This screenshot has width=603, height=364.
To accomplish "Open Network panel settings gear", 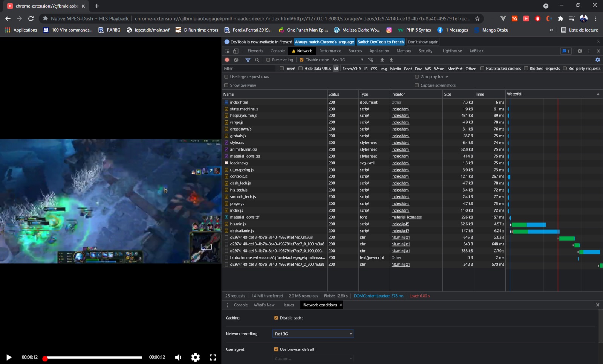I will [598, 60].
